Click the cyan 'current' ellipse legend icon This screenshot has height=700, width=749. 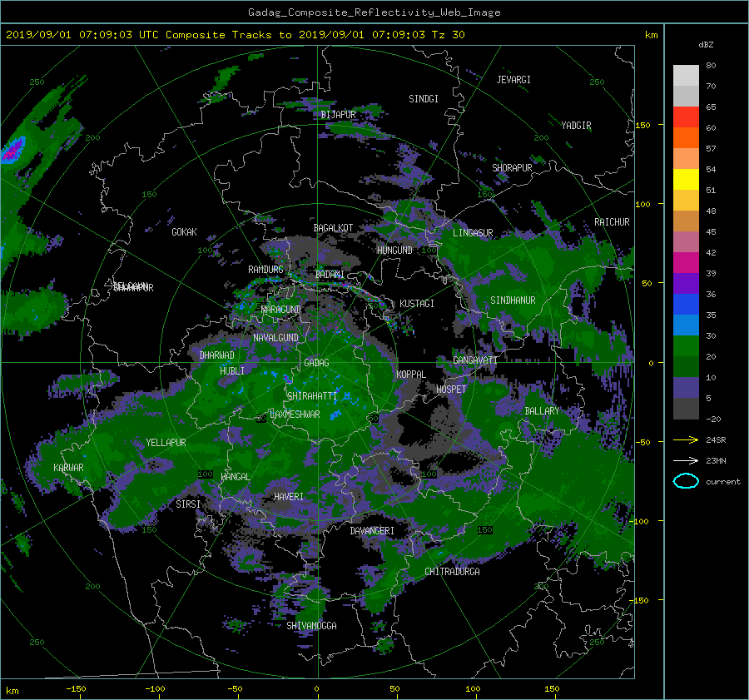pyautogui.click(x=686, y=481)
